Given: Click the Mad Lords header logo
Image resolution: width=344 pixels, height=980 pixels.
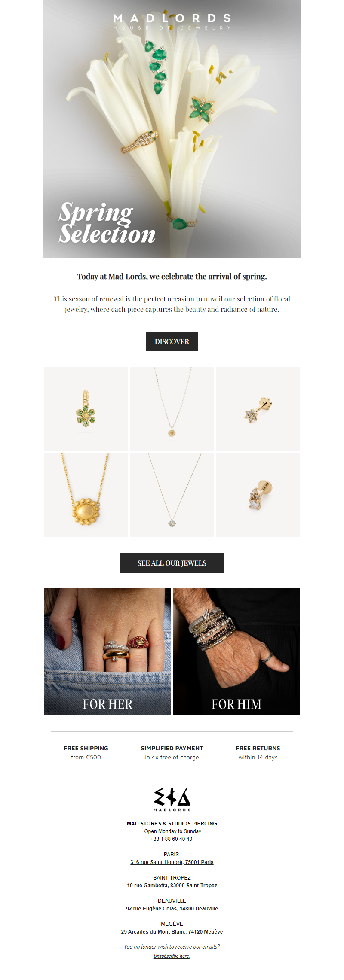Looking at the screenshot, I should point(172,21).
